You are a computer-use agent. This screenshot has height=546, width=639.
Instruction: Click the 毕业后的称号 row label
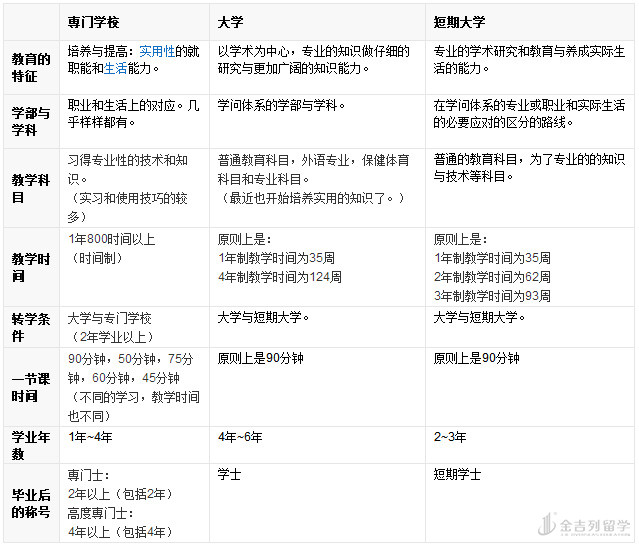(30, 503)
